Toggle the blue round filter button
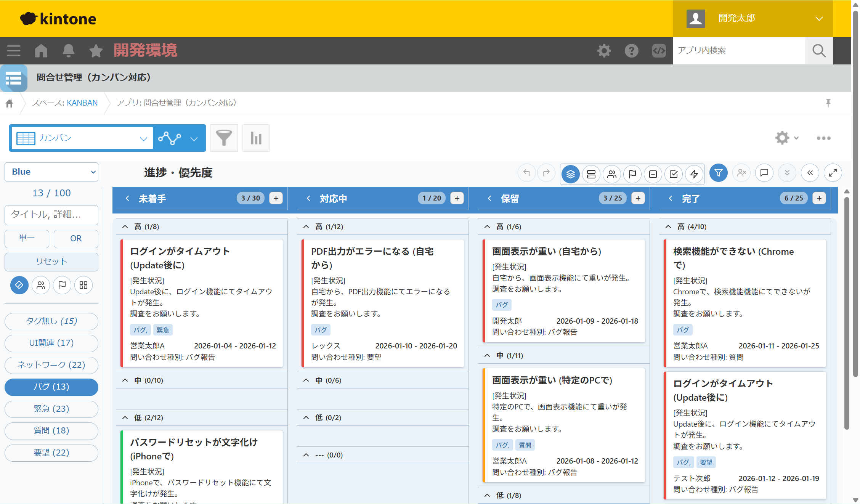Image resolution: width=860 pixels, height=504 pixels. click(718, 173)
